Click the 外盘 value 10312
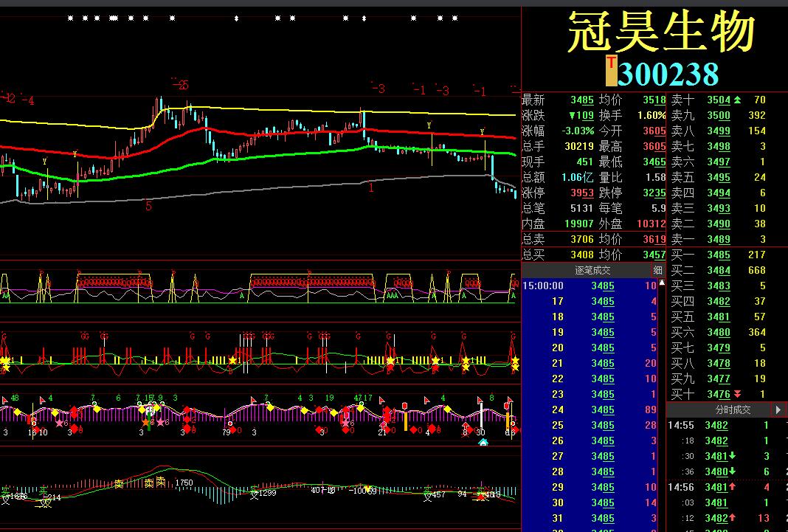 (652, 224)
